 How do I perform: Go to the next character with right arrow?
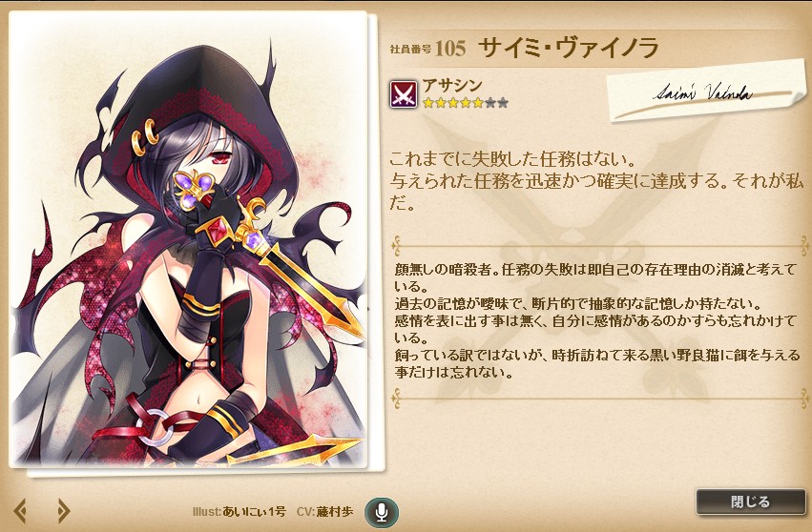(x=63, y=511)
